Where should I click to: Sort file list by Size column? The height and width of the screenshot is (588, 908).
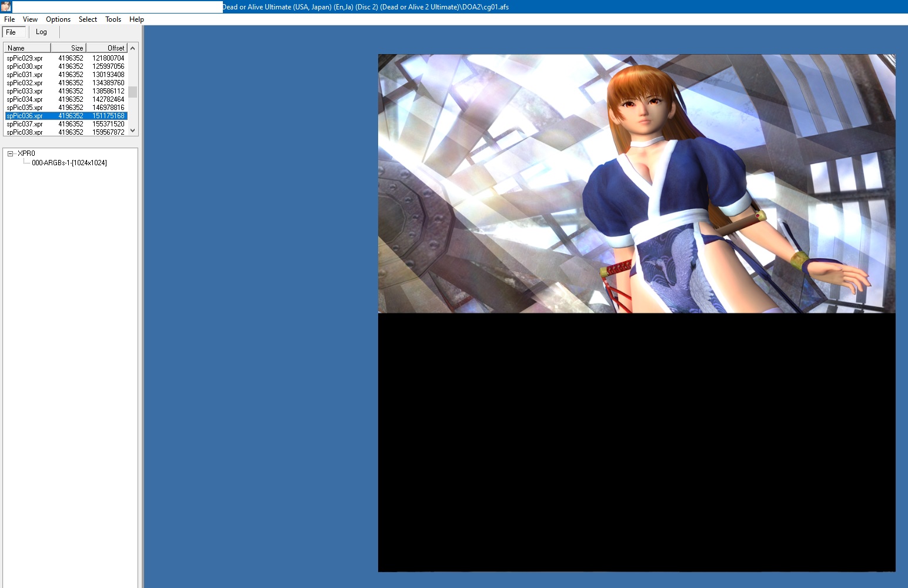pyautogui.click(x=69, y=48)
